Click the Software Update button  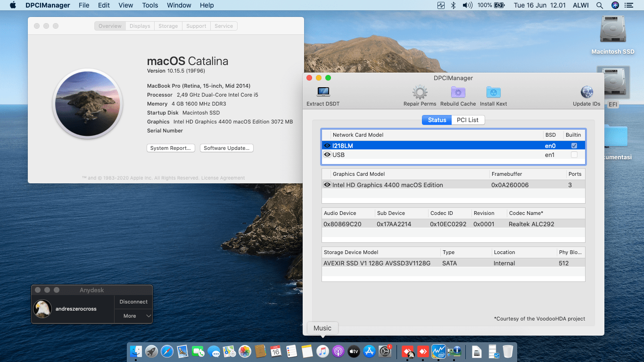tap(226, 148)
